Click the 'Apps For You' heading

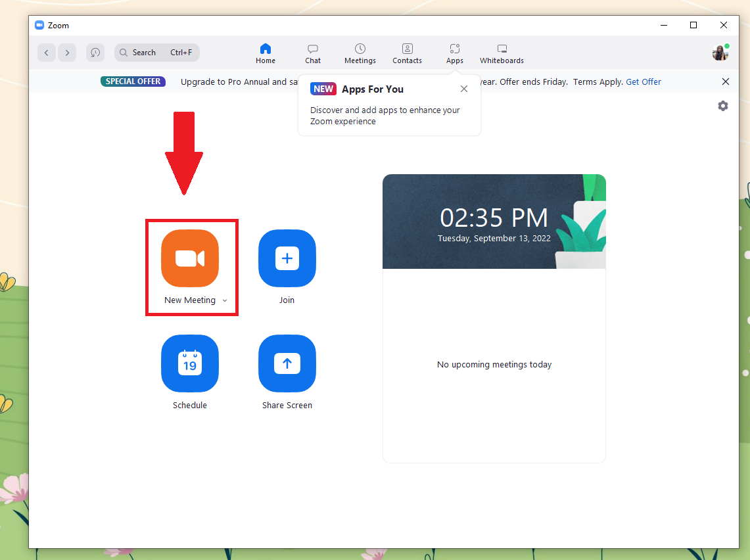click(373, 89)
